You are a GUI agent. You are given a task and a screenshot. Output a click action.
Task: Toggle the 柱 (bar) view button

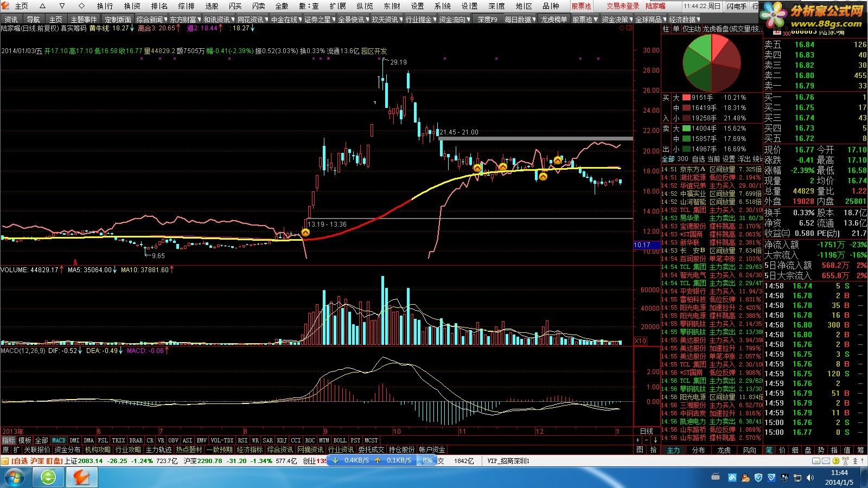coord(666,29)
